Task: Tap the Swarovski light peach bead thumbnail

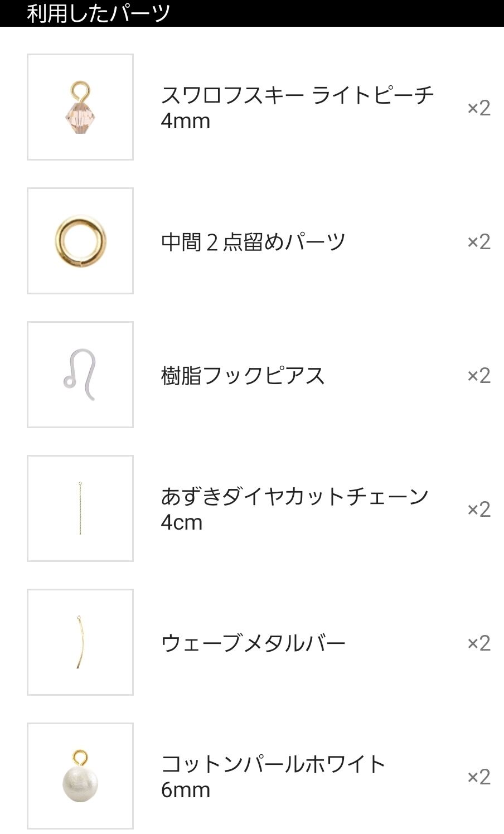Action: pyautogui.click(x=80, y=107)
